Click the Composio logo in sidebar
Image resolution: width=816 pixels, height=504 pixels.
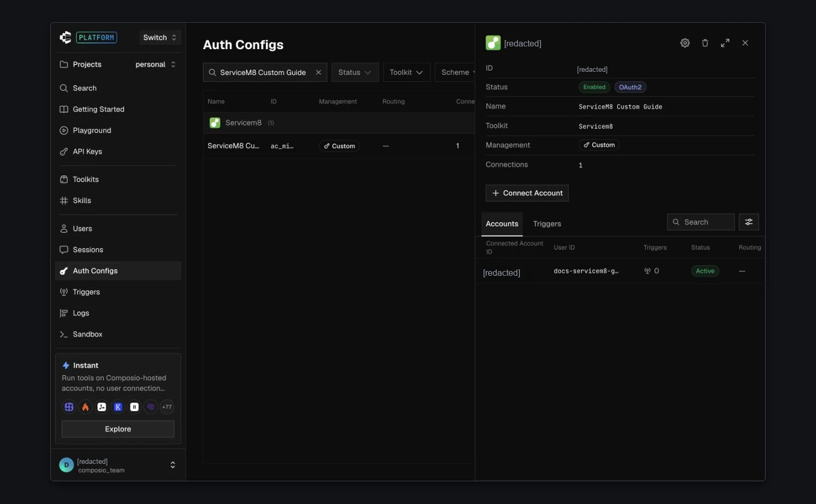(66, 38)
